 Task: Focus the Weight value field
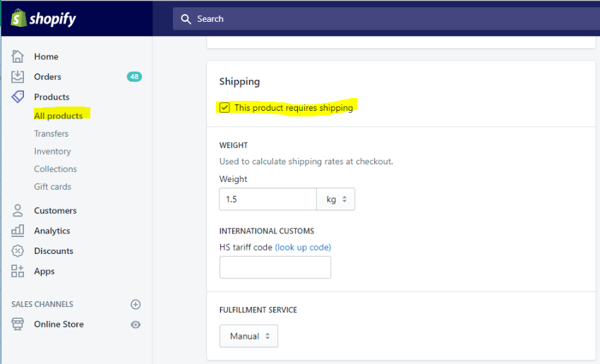coord(268,199)
